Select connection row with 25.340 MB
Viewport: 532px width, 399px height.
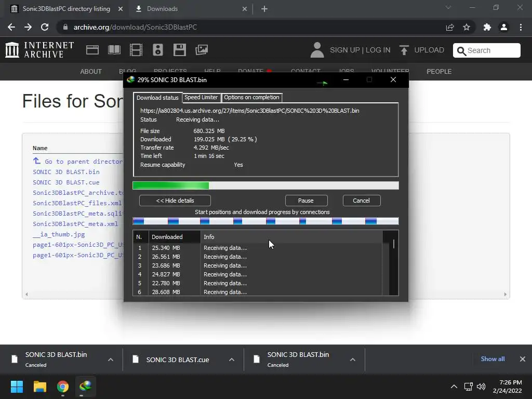258,248
